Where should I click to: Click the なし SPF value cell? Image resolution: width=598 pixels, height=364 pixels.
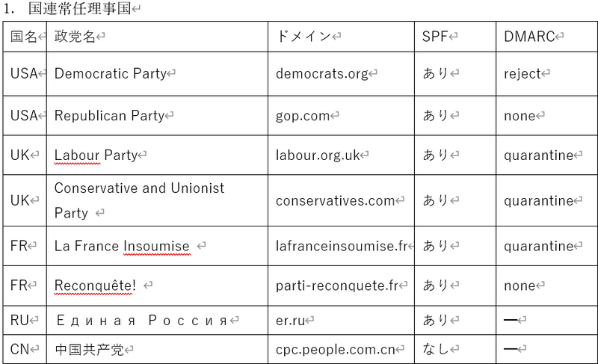436,349
